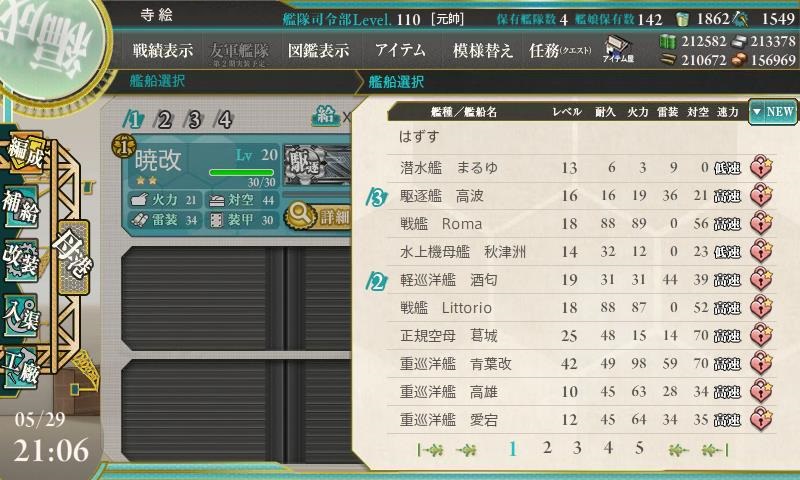Viewport: 800px width, 480px height.
Task: Click 暁改 green HP bar
Action: pyautogui.click(x=242, y=172)
